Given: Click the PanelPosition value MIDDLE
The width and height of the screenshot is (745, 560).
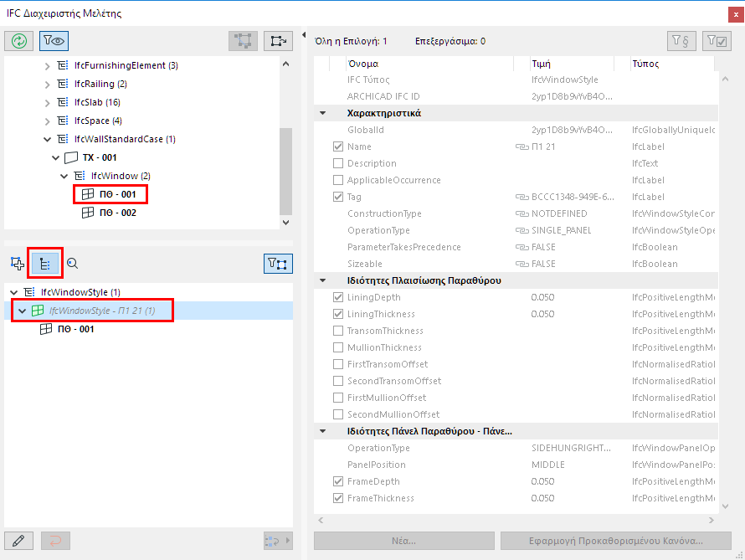Looking at the screenshot, I should [547, 465].
